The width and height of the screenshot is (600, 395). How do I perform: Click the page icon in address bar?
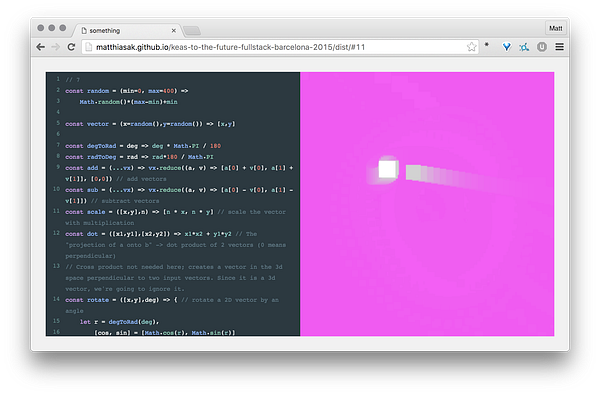click(x=89, y=47)
